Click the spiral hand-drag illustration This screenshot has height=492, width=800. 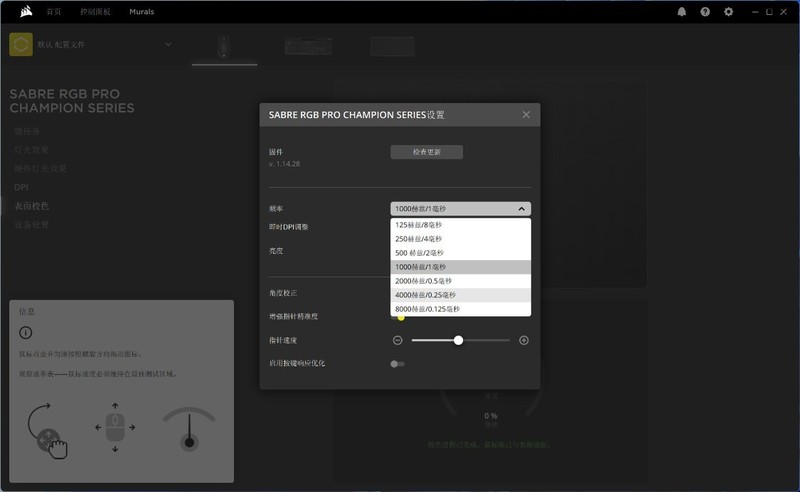coord(47,431)
